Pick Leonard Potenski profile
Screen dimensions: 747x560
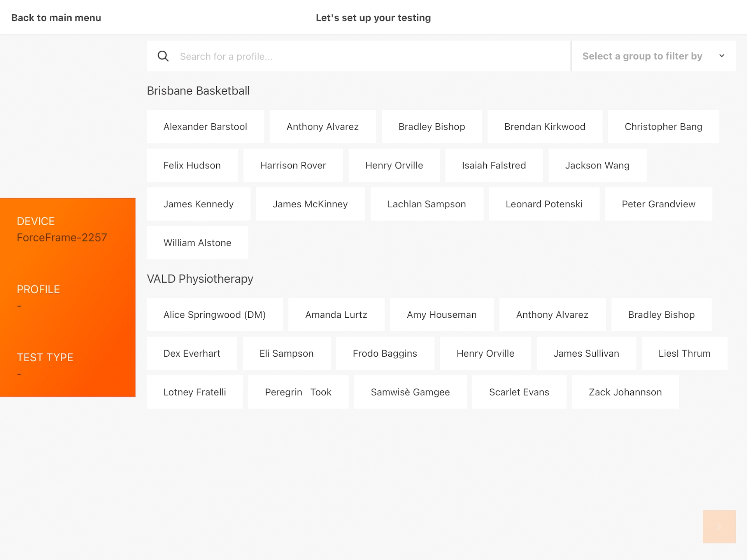544,204
